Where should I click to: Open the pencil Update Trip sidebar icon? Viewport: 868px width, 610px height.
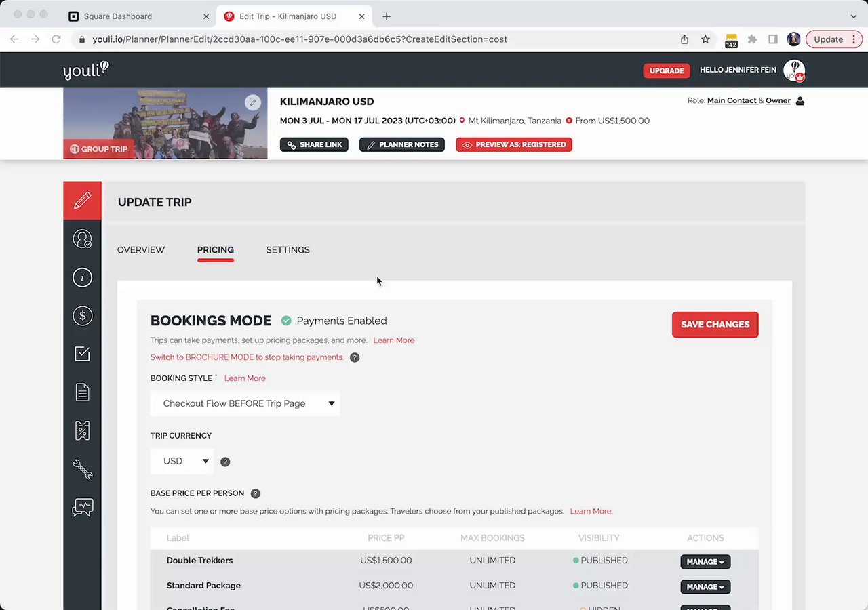pos(82,201)
